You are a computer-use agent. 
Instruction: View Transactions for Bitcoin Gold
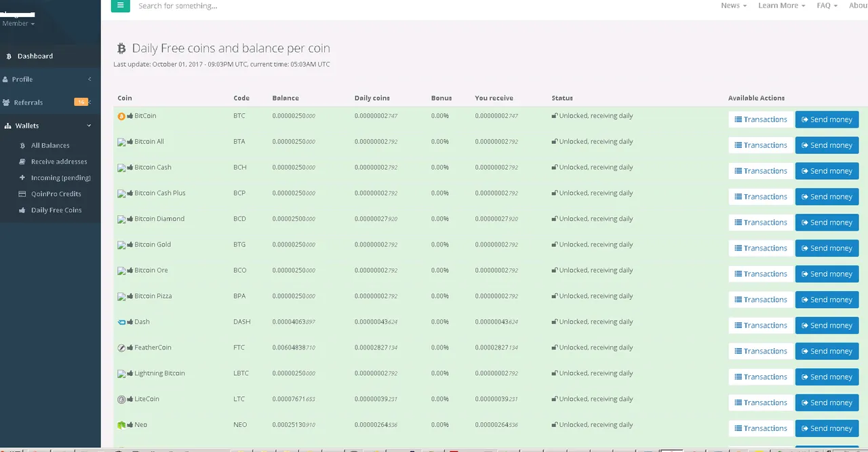coord(761,248)
